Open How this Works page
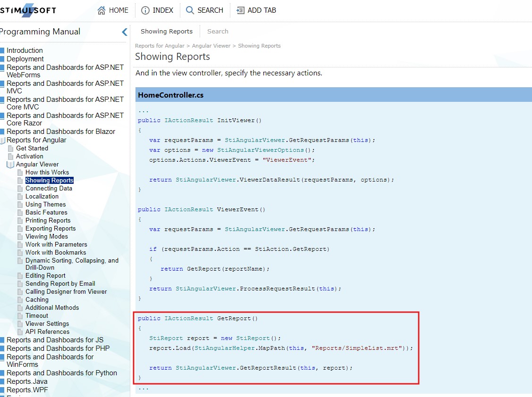Screen dimensions: 532x397 point(47,172)
